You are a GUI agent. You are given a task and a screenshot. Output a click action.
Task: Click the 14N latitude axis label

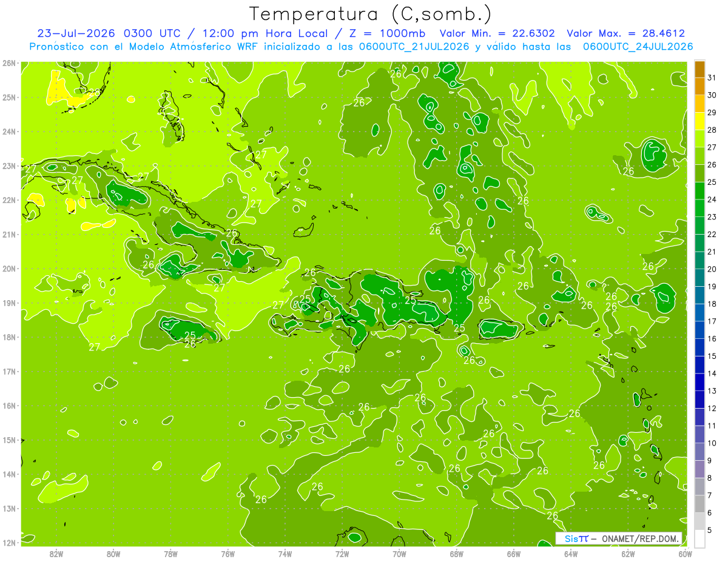point(8,474)
